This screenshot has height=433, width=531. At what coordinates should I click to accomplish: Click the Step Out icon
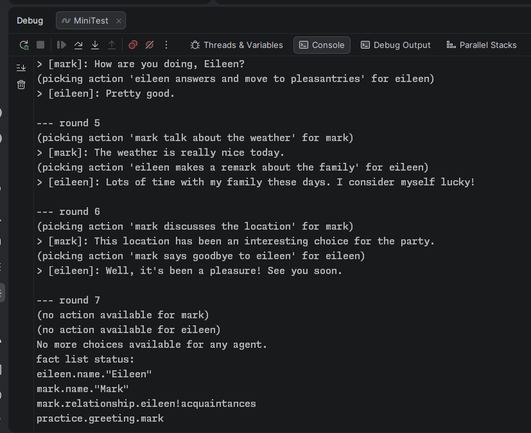pos(112,45)
